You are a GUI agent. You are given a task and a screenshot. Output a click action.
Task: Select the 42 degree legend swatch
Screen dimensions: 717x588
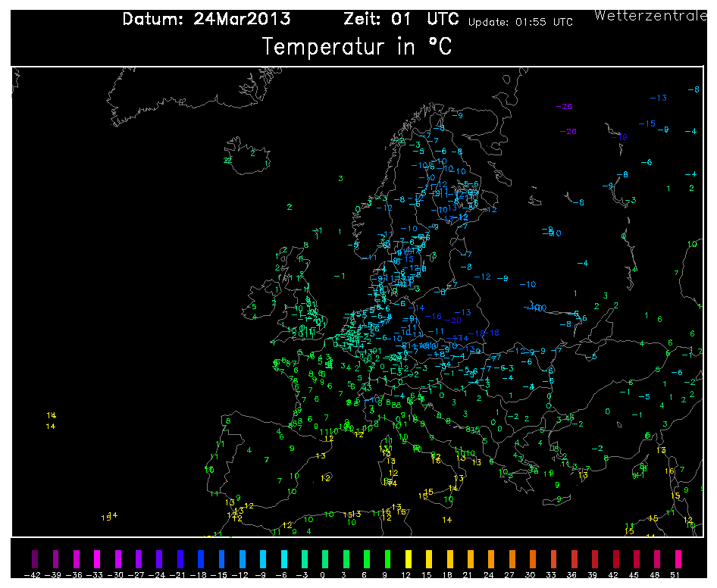pos(616,558)
